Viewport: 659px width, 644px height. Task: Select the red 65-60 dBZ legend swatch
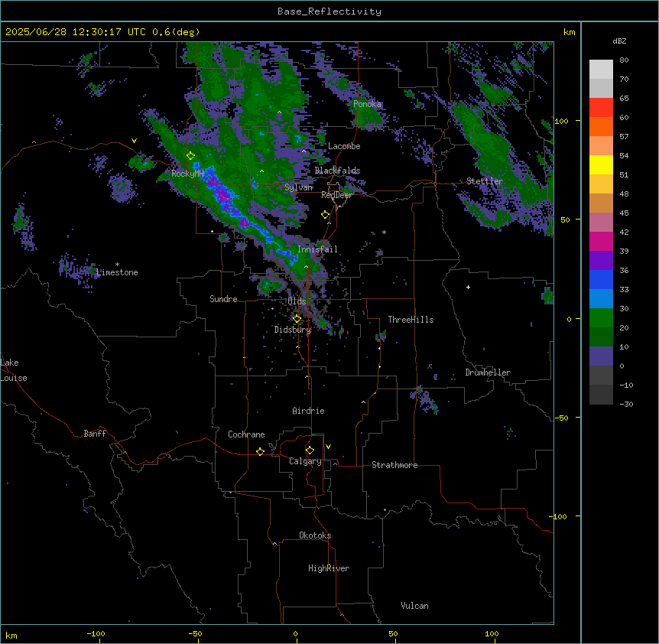pyautogui.click(x=601, y=108)
